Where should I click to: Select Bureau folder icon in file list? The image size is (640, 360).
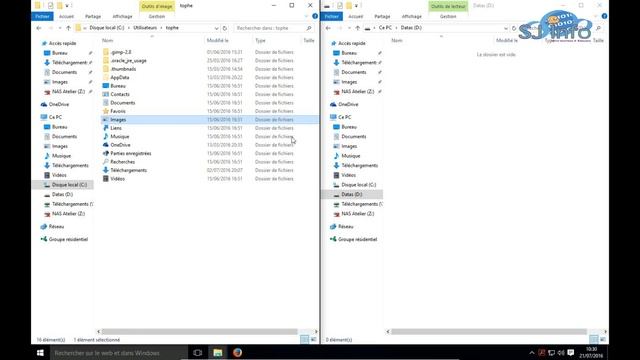click(x=106, y=86)
